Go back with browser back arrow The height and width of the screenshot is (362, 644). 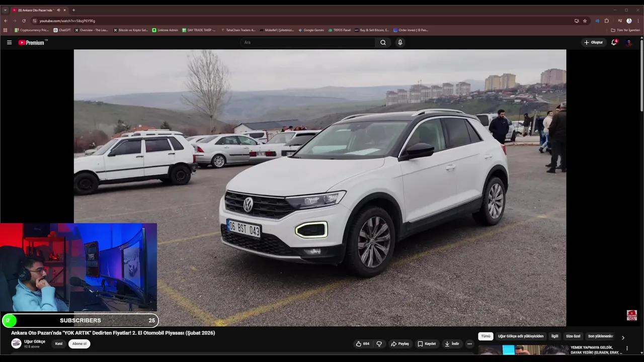pos(6,21)
